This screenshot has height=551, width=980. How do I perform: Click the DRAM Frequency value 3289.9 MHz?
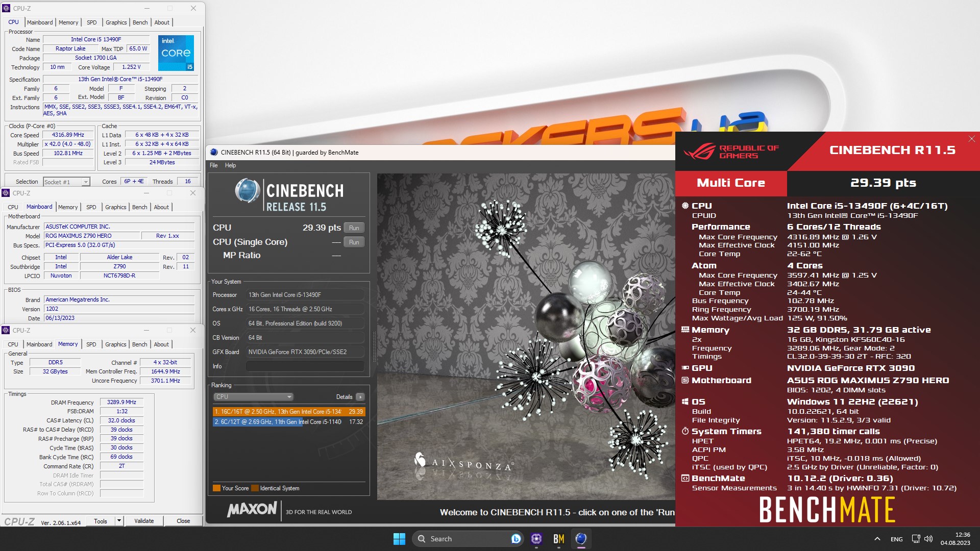pyautogui.click(x=121, y=403)
